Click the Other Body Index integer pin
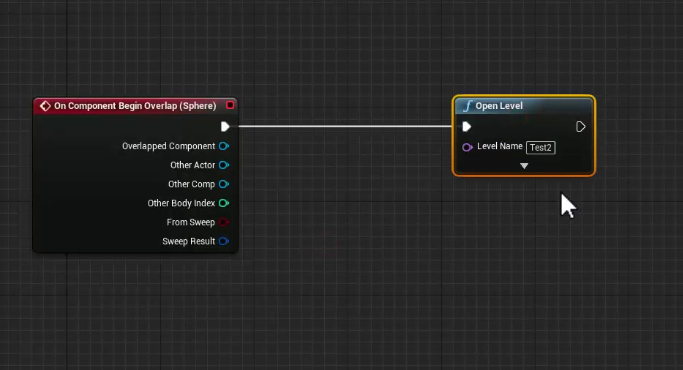The width and height of the screenshot is (683, 370). click(224, 203)
